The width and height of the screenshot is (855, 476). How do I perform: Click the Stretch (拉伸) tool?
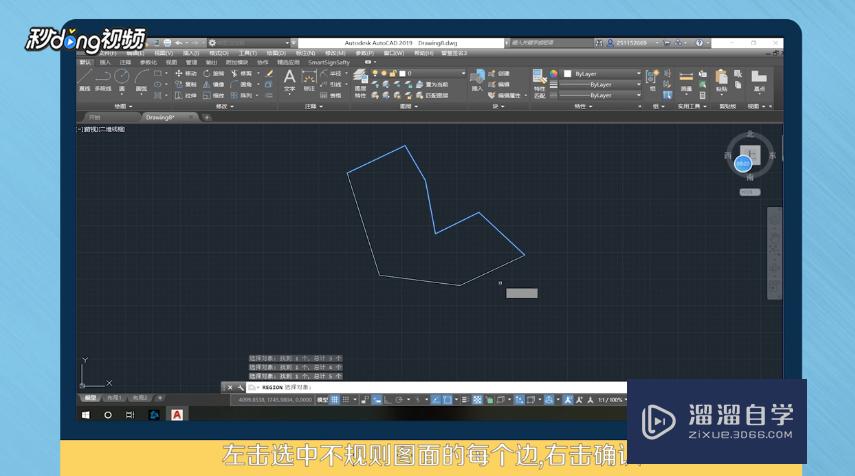[x=185, y=95]
